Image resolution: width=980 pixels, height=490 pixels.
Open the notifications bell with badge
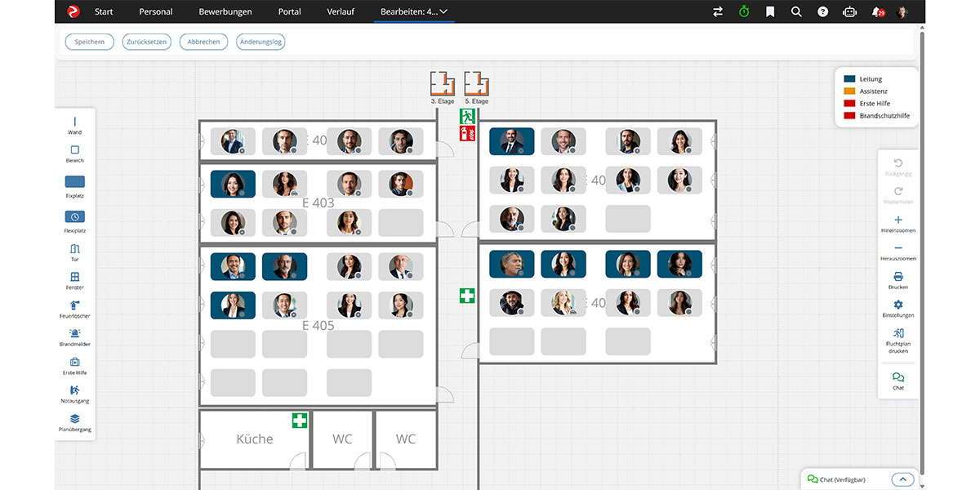tap(877, 11)
